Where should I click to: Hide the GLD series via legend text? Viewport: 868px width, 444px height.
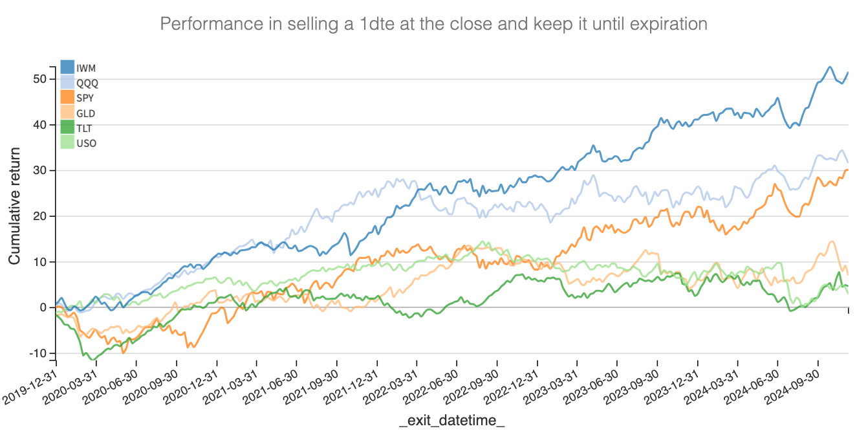tap(86, 113)
